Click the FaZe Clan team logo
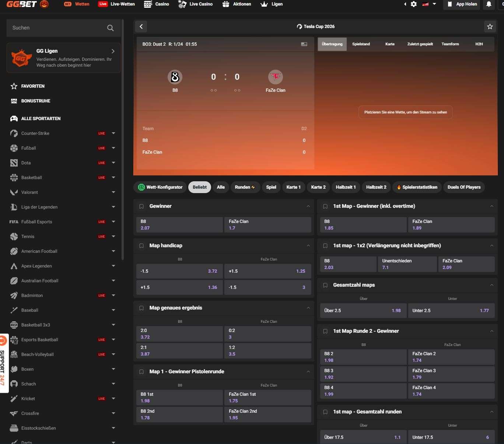This screenshot has width=504, height=444. tap(276, 77)
